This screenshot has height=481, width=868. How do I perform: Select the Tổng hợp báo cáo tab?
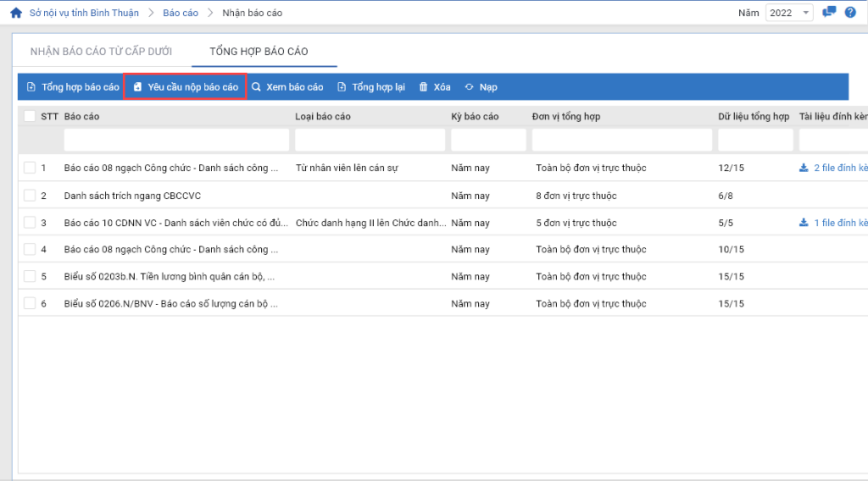coord(259,52)
